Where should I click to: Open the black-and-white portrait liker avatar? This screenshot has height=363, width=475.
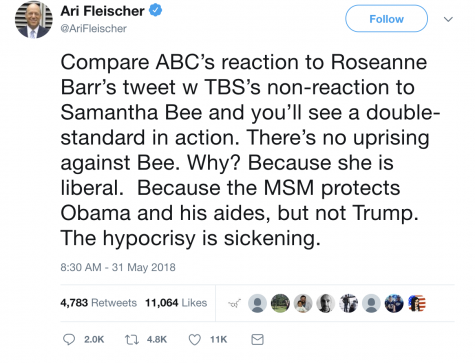coord(325,303)
